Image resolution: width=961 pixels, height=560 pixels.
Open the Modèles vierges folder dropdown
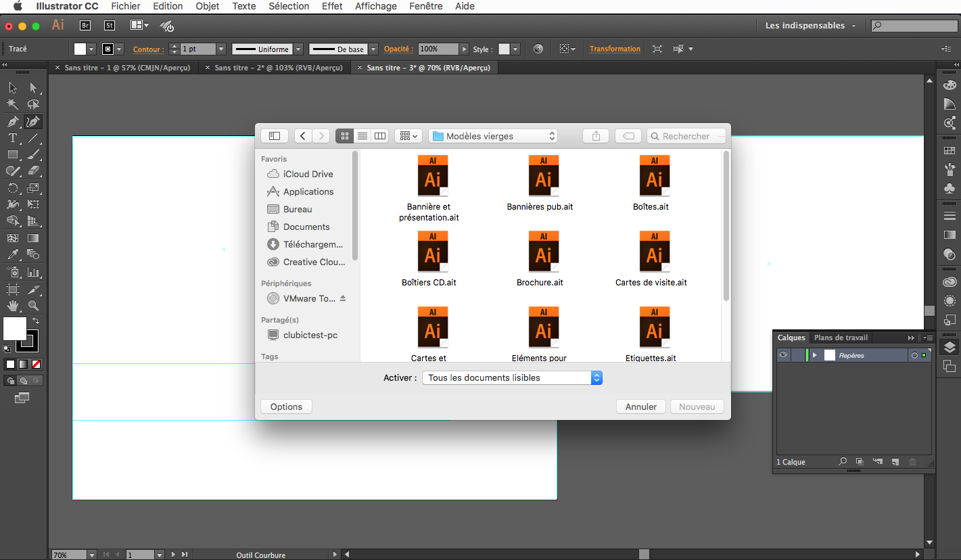(x=492, y=136)
